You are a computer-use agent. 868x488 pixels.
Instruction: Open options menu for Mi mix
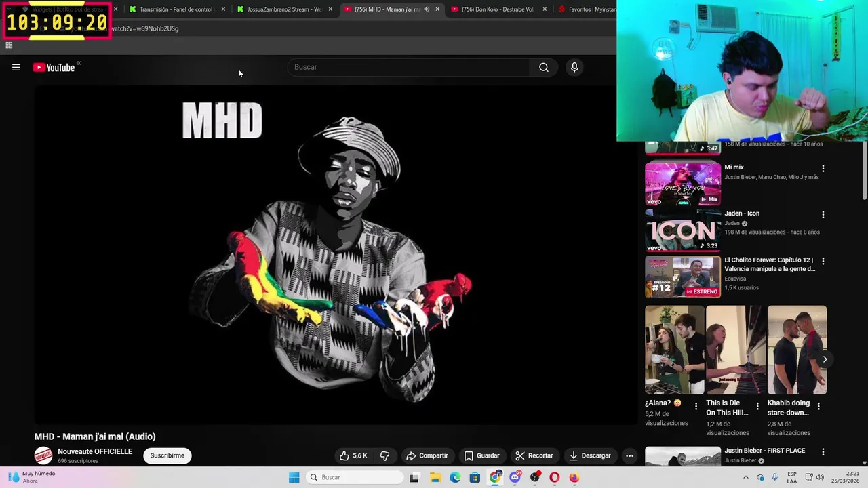click(823, 168)
